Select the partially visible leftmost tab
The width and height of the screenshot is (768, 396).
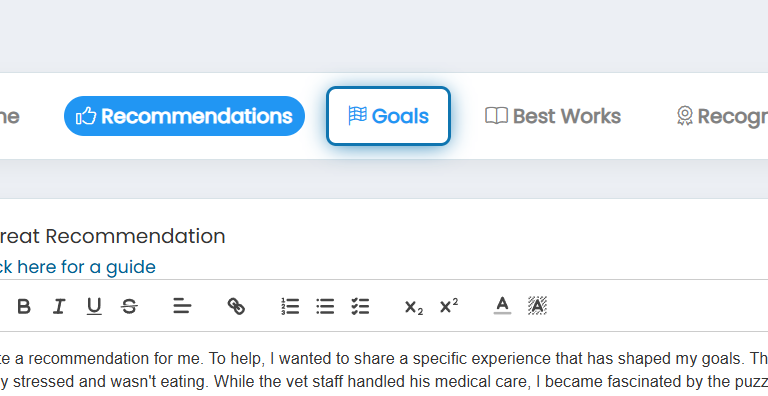(10, 116)
